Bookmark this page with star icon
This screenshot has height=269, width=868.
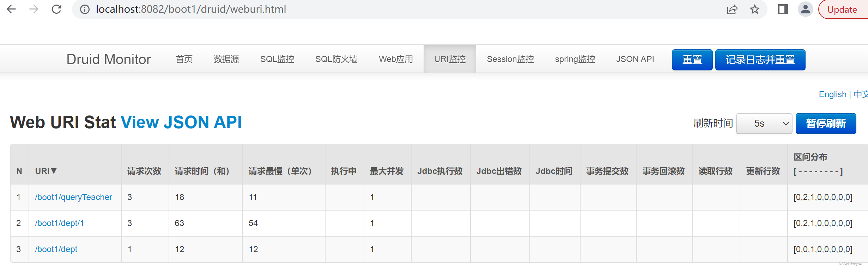pos(755,10)
